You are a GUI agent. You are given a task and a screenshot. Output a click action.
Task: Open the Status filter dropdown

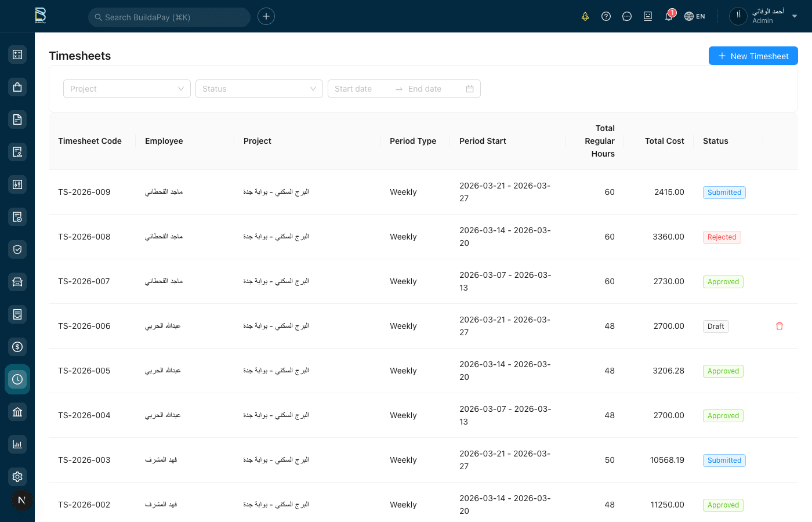(259, 89)
